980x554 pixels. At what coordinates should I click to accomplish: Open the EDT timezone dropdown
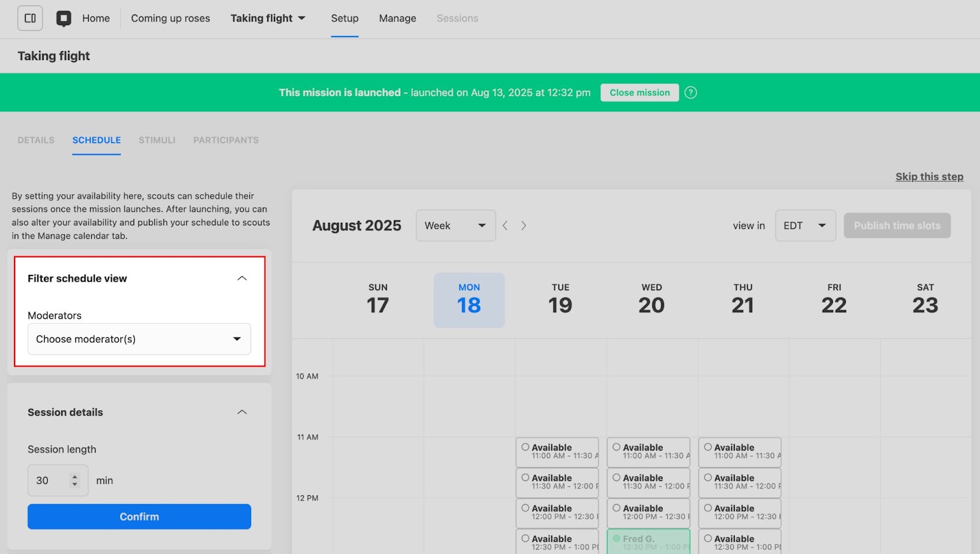point(805,226)
